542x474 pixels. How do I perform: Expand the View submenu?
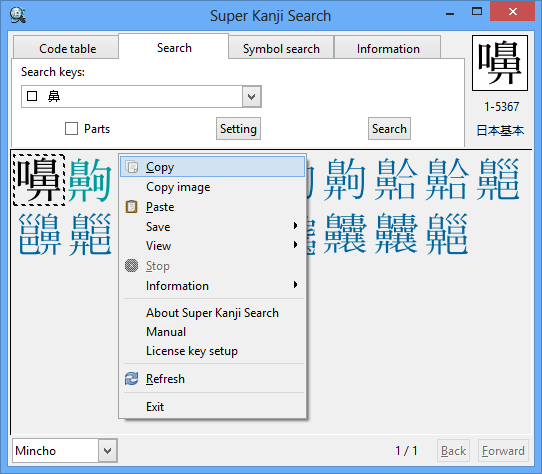pyautogui.click(x=212, y=246)
